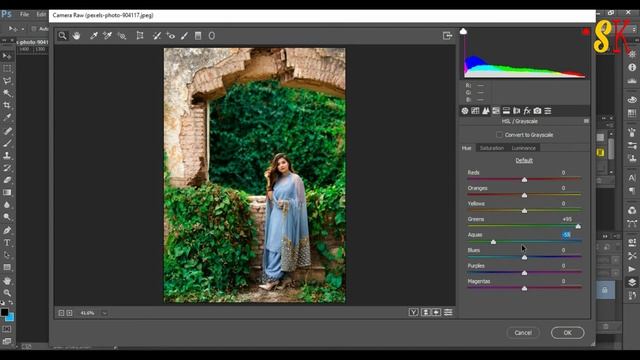
Task: Click Photoshop background color swatch
Action: pyautogui.click(x=10, y=317)
